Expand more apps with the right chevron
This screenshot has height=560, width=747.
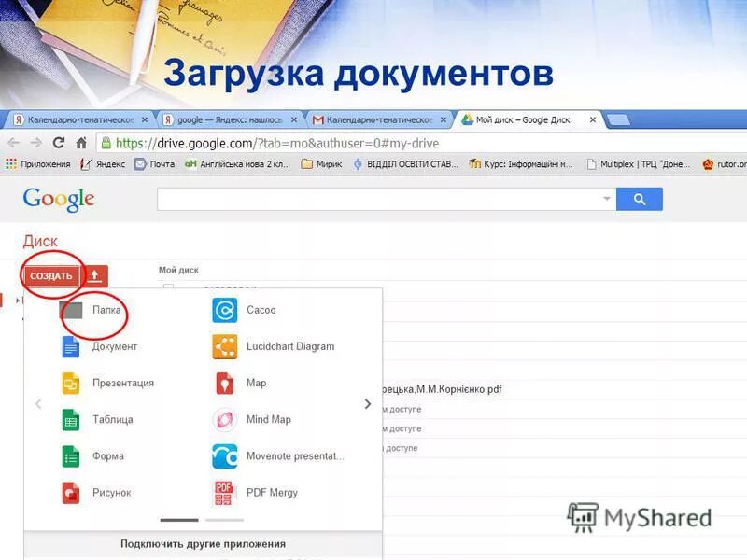click(367, 403)
